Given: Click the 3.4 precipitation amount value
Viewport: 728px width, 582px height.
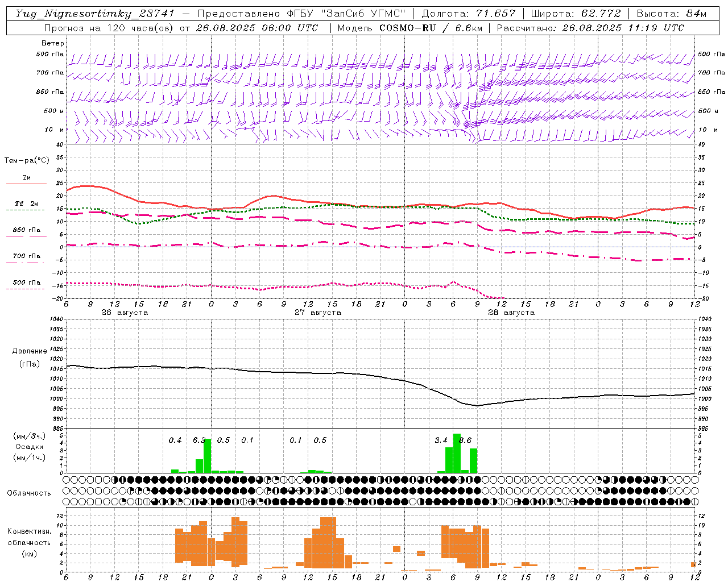Looking at the screenshot, I should click(x=441, y=440).
